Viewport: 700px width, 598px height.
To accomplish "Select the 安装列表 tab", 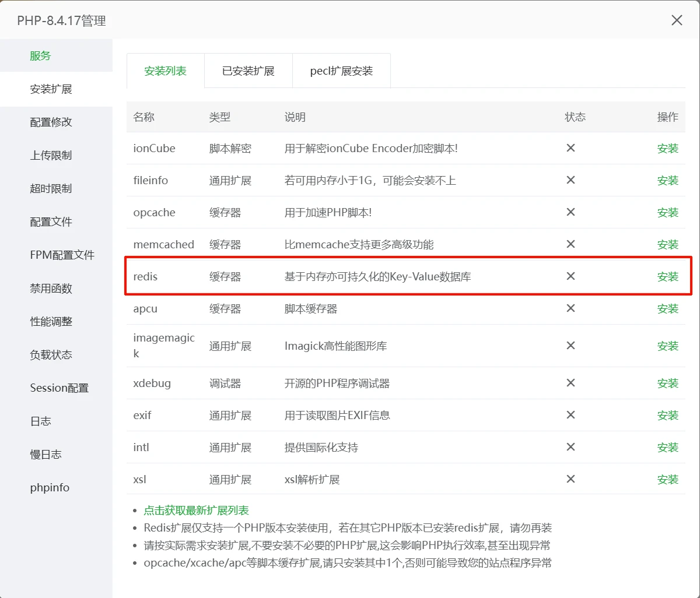I will (x=165, y=71).
